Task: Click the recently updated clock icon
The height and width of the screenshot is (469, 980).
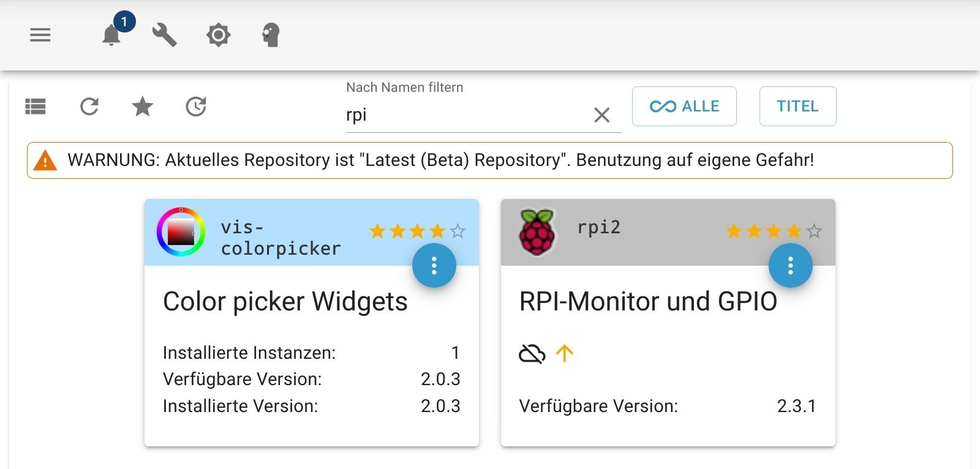Action: coord(196,107)
